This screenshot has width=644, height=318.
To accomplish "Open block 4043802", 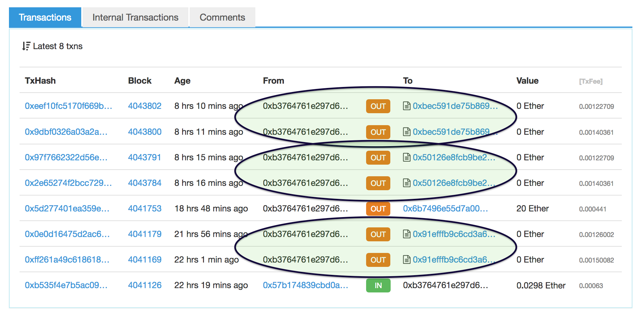I will coord(145,106).
